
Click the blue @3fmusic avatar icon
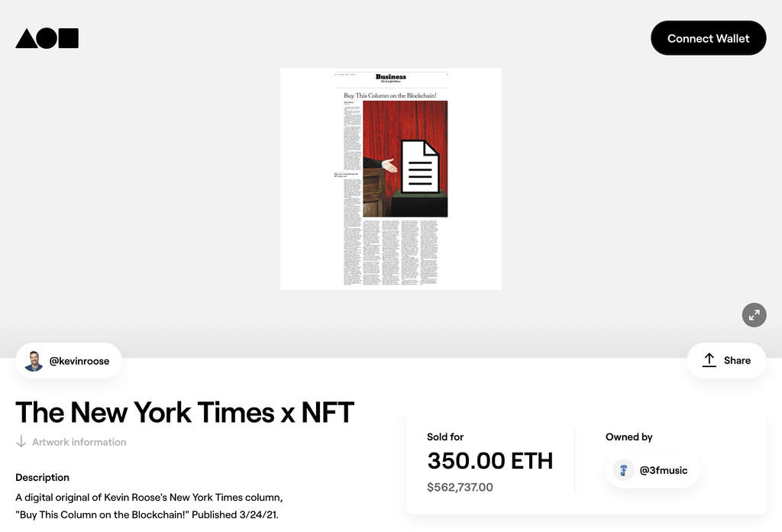click(x=622, y=470)
